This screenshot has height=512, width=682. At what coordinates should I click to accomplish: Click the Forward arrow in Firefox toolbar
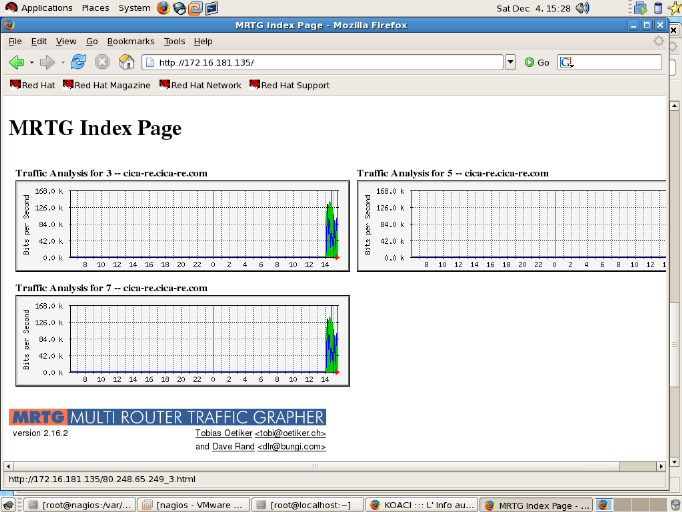click(46, 62)
